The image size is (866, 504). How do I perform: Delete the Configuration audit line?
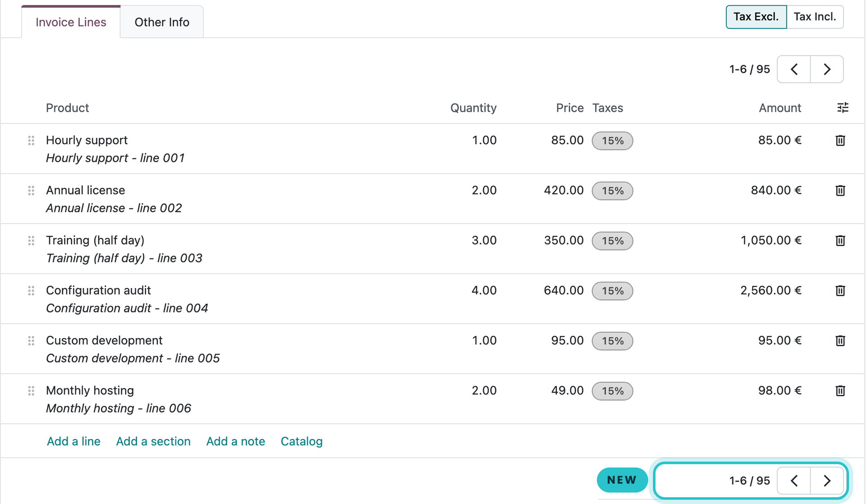840,291
